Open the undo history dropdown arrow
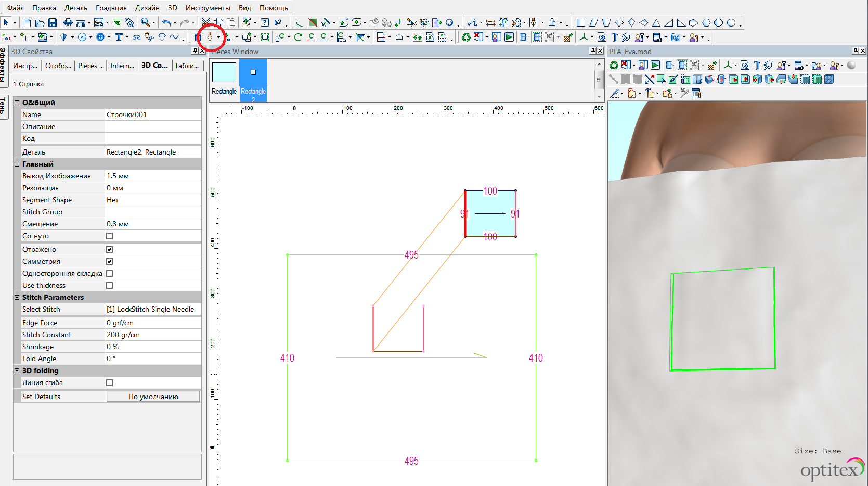Image resolution: width=868 pixels, height=486 pixels. 174,22
